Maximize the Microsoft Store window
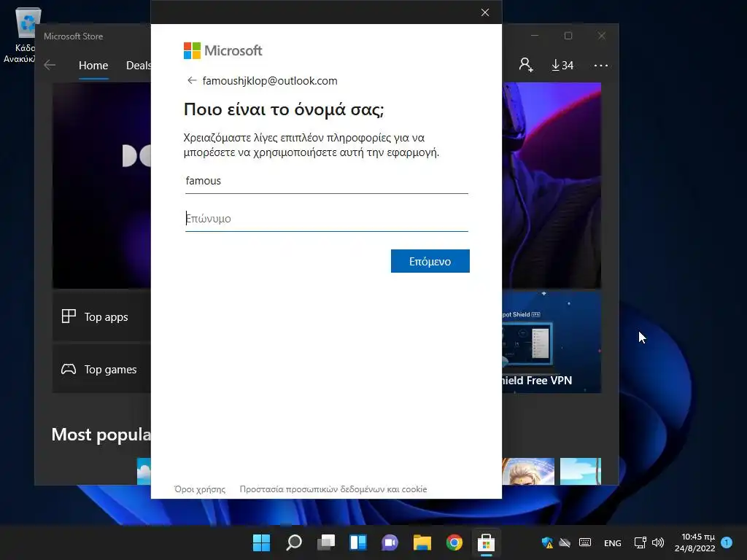This screenshot has width=747, height=560. [568, 36]
